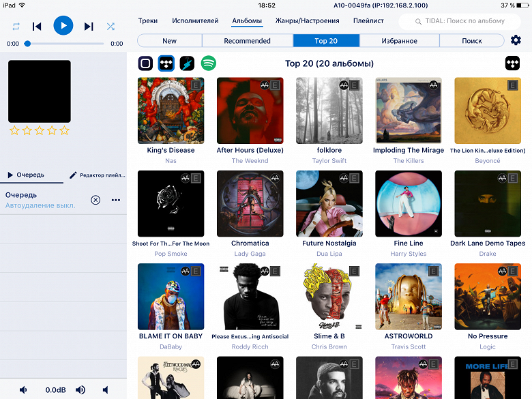Open Please Excuse Me For Being Antisocial cover
The image size is (532, 399).
coord(250,297)
